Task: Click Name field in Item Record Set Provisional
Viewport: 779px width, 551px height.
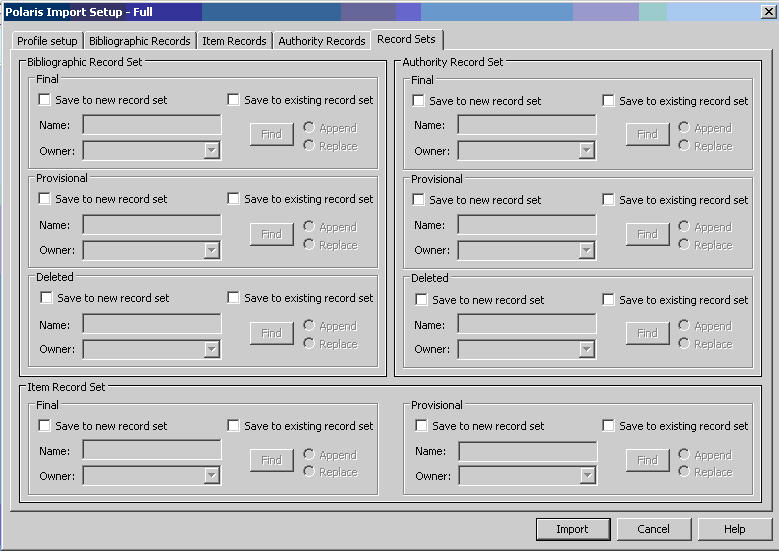Action: point(528,451)
